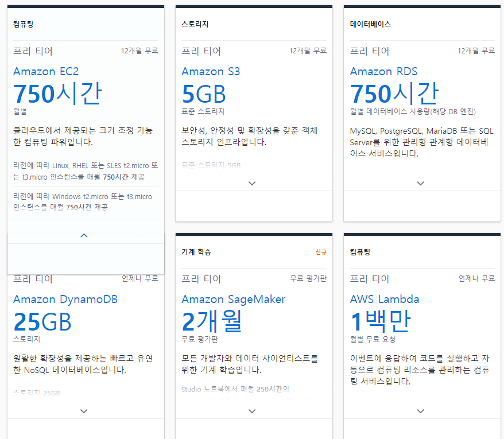Open the Amazon S3 link

211,71
